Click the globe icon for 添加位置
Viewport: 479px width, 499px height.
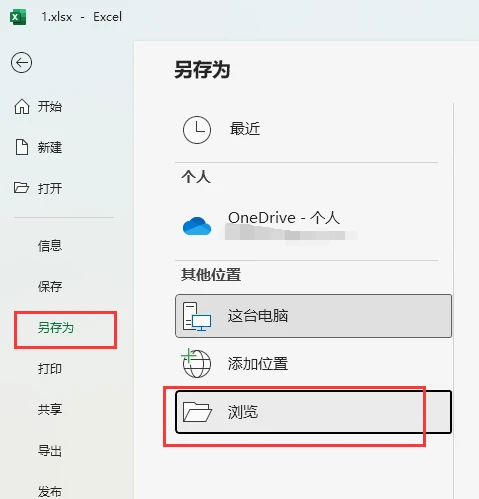click(x=196, y=363)
